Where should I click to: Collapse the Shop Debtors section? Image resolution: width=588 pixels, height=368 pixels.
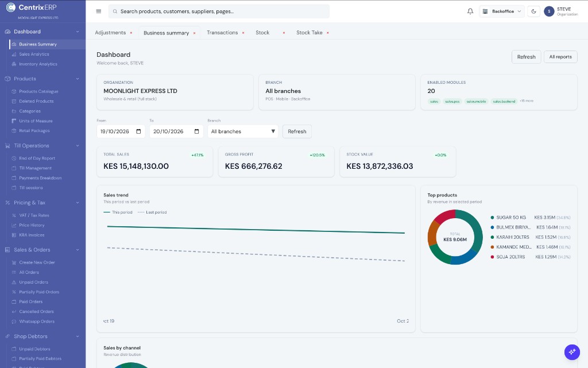(78, 336)
